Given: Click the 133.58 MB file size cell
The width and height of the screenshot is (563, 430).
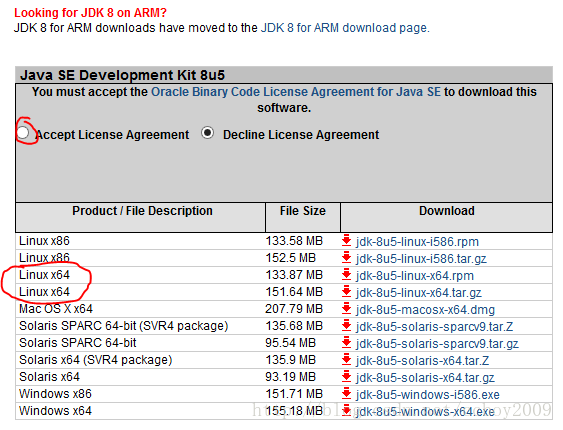Looking at the screenshot, I should coord(294,241).
